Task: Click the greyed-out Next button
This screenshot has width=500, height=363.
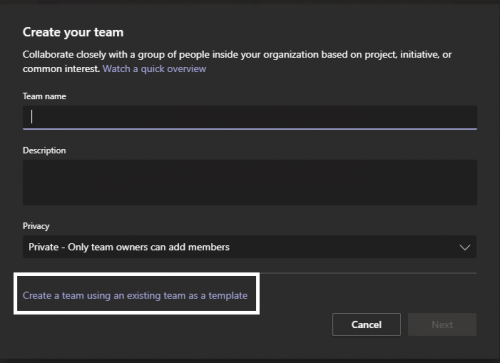Action: 442,324
